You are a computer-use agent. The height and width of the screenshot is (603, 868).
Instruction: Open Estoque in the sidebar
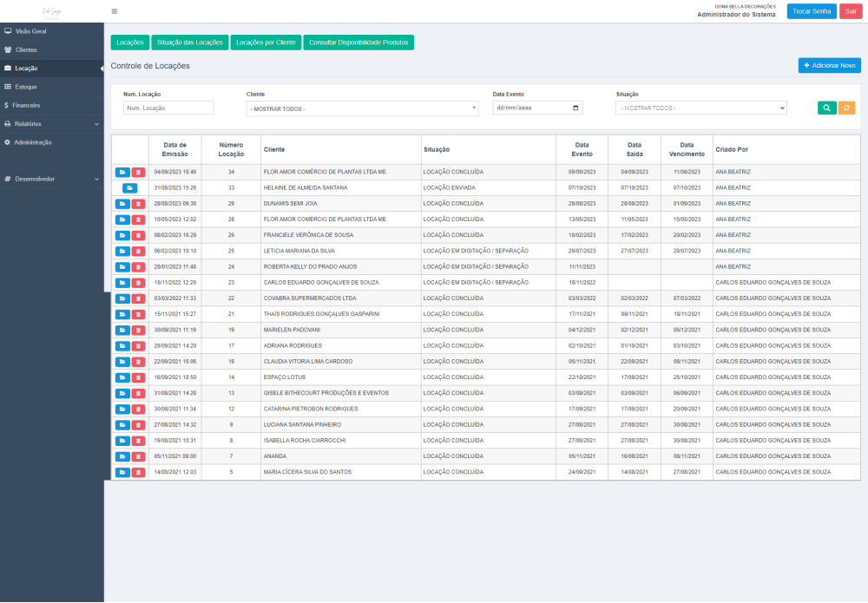click(52, 87)
